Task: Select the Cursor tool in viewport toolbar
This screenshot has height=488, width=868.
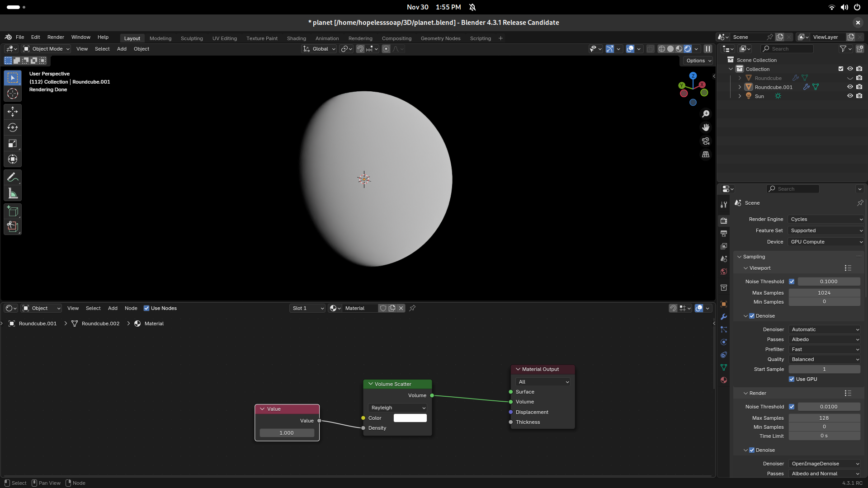Action: click(x=13, y=94)
